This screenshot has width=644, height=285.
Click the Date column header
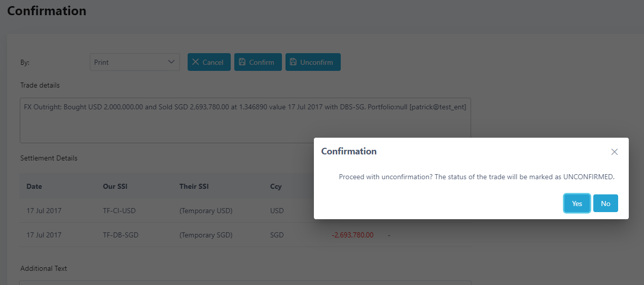(34, 186)
